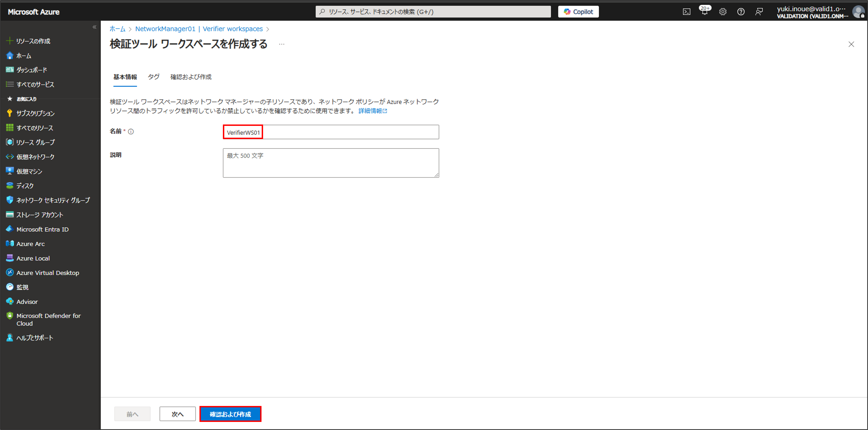Click the top resource search box

click(x=433, y=12)
